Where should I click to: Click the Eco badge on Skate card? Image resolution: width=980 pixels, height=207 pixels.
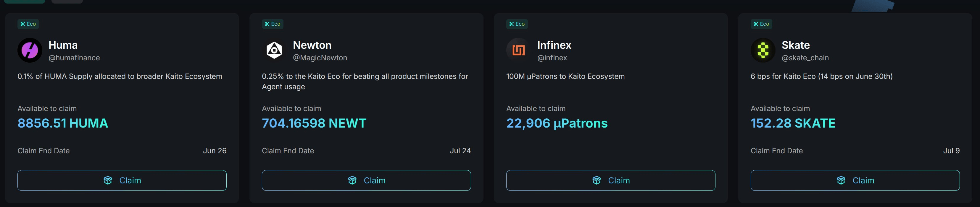(761, 24)
